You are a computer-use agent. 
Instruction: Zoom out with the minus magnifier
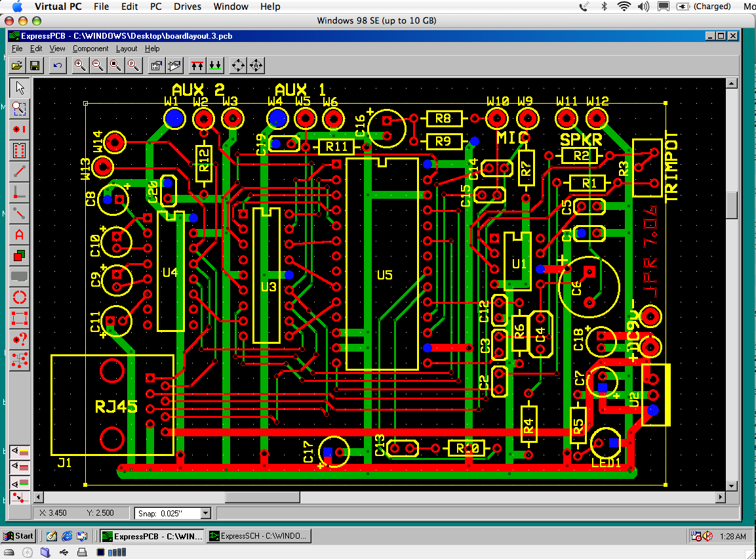point(98,65)
